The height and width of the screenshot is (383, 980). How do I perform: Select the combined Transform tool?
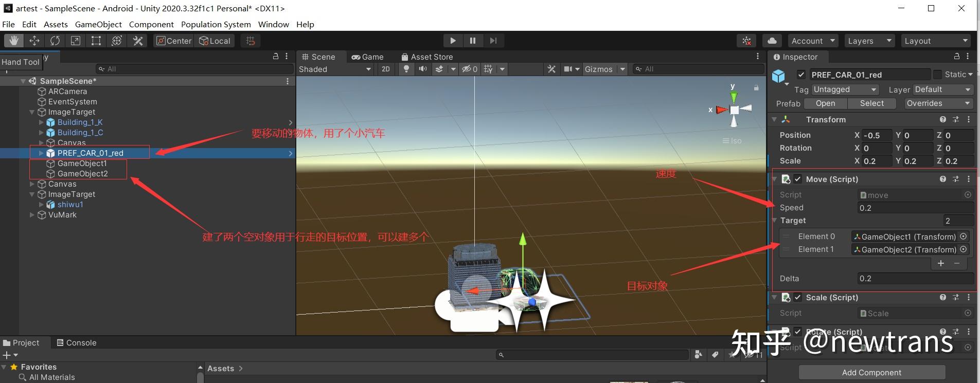(x=117, y=41)
